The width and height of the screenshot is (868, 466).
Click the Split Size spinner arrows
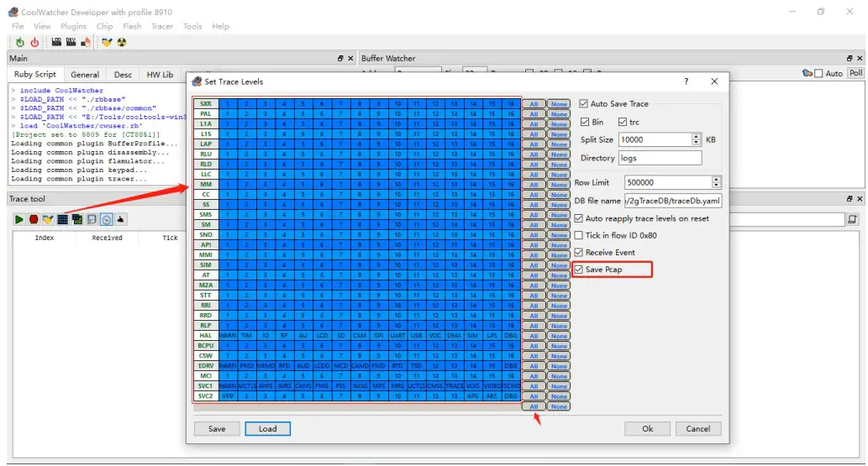696,139
